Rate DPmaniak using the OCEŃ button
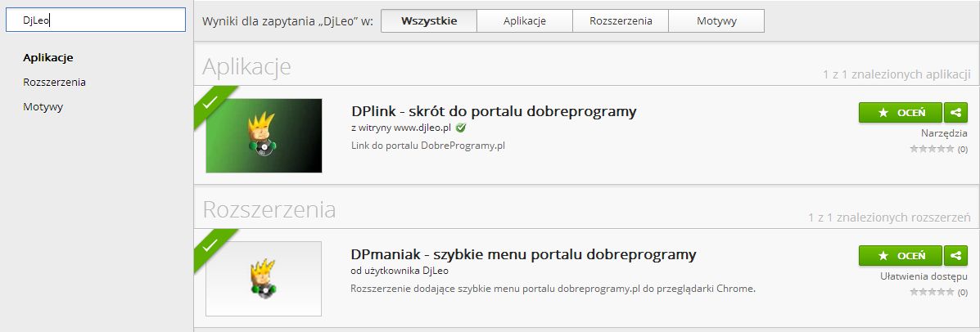Viewport: 980px width, 332px height. pyautogui.click(x=900, y=255)
